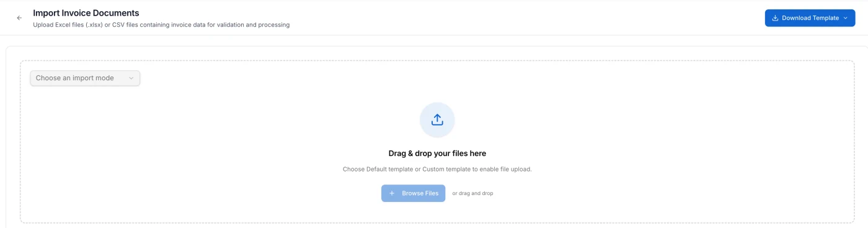Click the 'Drag & drop your files here' text
This screenshot has height=228, width=868.
click(x=437, y=153)
